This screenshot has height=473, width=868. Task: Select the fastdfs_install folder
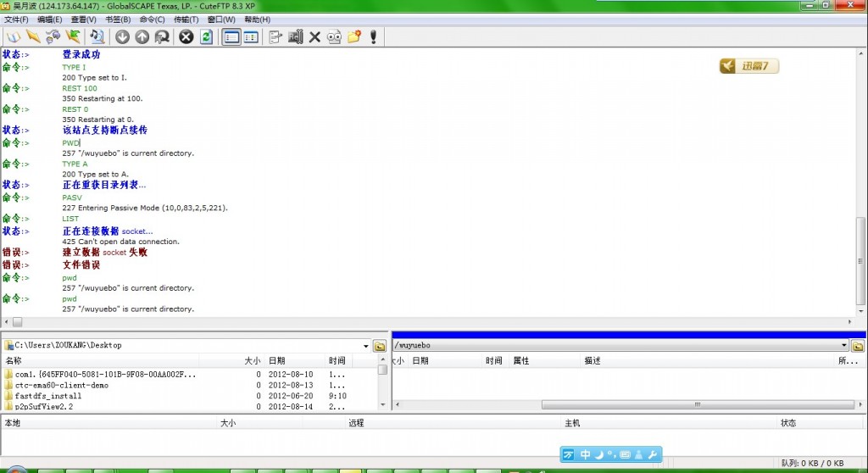(48, 396)
